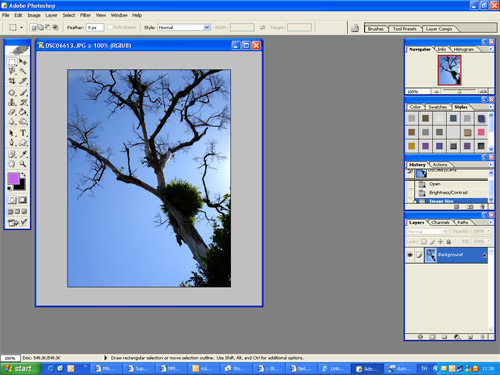
Task: Open the Tool Presets palette tab
Action: pyautogui.click(x=405, y=29)
